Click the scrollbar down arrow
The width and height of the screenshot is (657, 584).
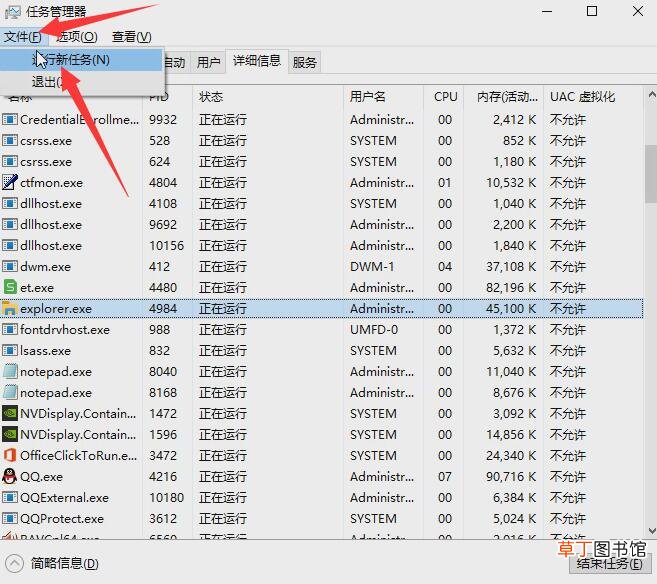[651, 531]
